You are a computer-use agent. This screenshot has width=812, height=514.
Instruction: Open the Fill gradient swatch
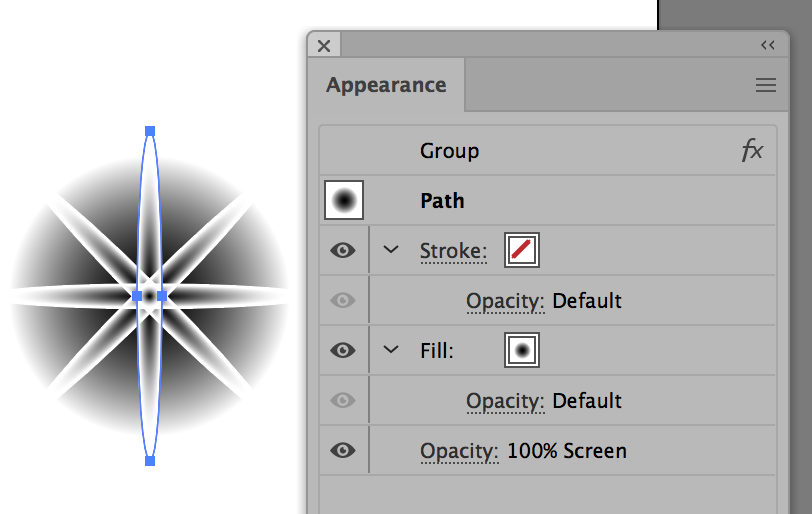point(522,350)
